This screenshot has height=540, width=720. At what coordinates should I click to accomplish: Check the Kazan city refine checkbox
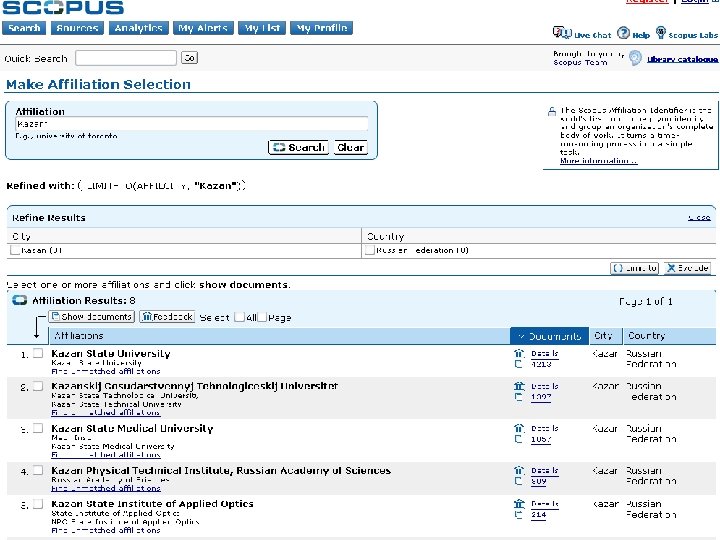pyautogui.click(x=15, y=250)
